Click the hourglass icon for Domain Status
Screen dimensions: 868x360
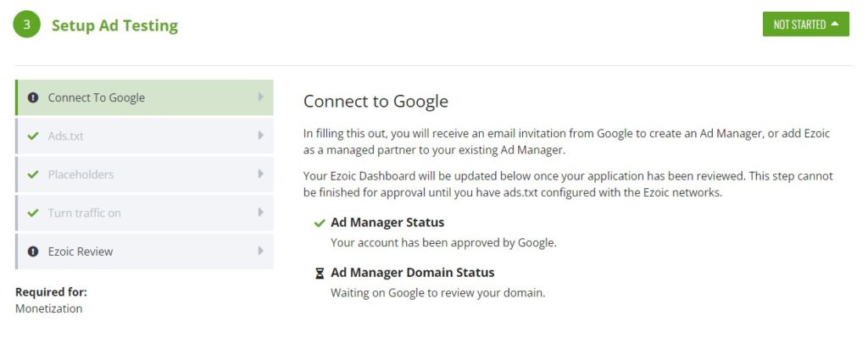[x=320, y=274]
